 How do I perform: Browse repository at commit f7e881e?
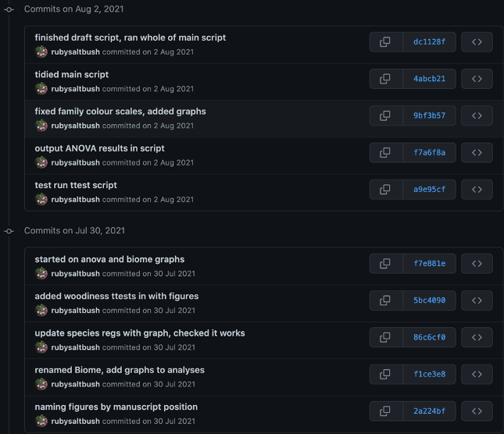click(x=477, y=264)
